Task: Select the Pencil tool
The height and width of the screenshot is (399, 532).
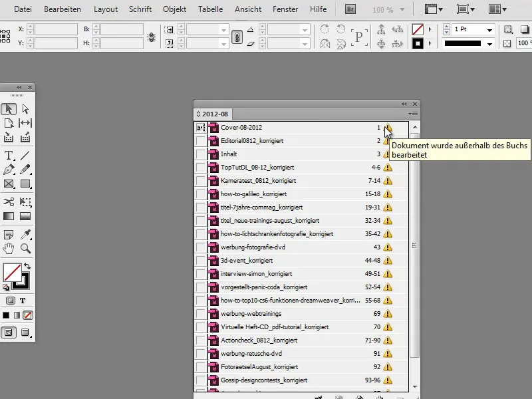Action: 25,170
